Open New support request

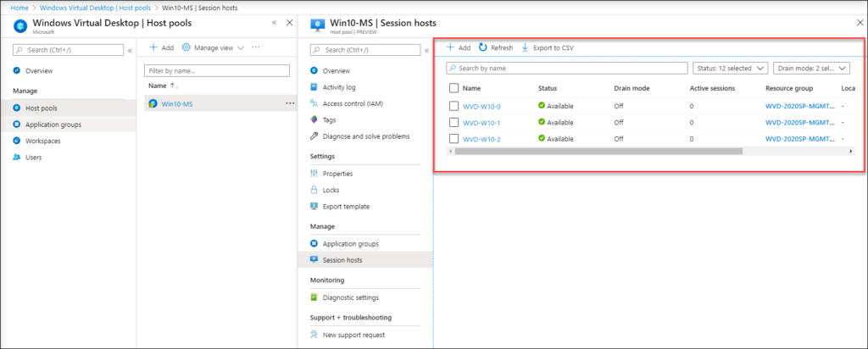pos(353,335)
